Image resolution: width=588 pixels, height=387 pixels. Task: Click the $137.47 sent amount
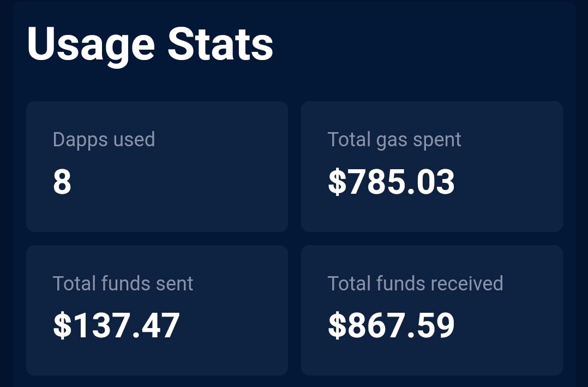[116, 325]
